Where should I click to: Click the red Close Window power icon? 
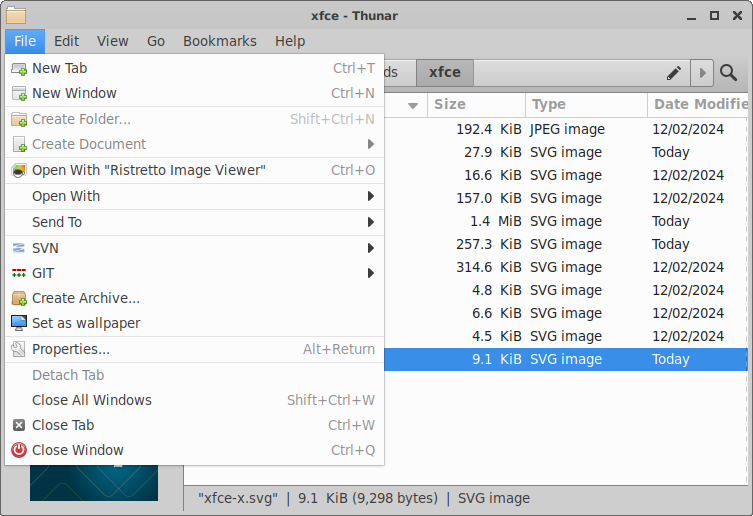(x=19, y=450)
